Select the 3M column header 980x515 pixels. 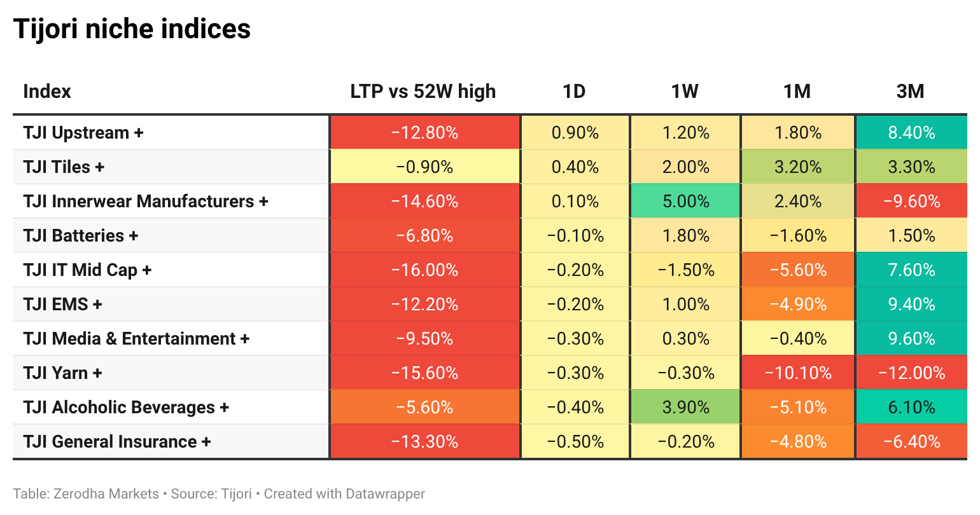pyautogui.click(x=910, y=91)
